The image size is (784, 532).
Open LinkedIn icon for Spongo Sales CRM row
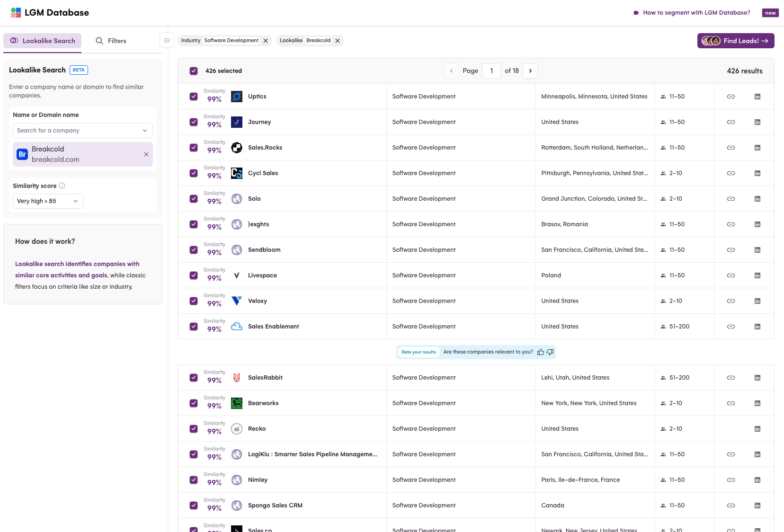coord(757,505)
